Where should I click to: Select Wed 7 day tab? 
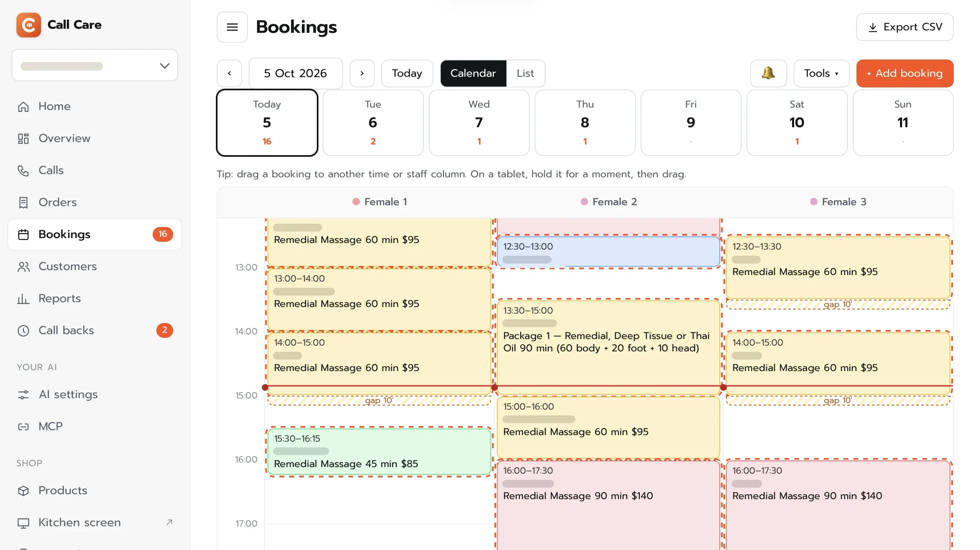(479, 123)
